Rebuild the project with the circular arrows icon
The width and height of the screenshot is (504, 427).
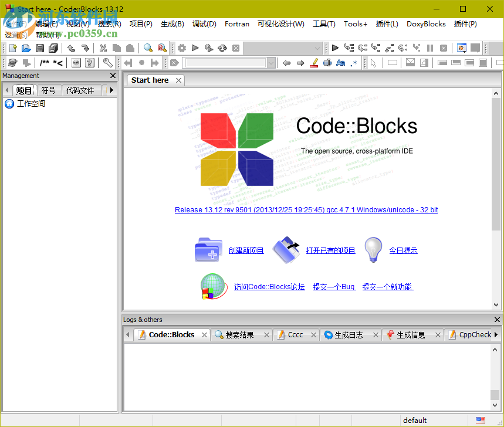tap(223, 48)
